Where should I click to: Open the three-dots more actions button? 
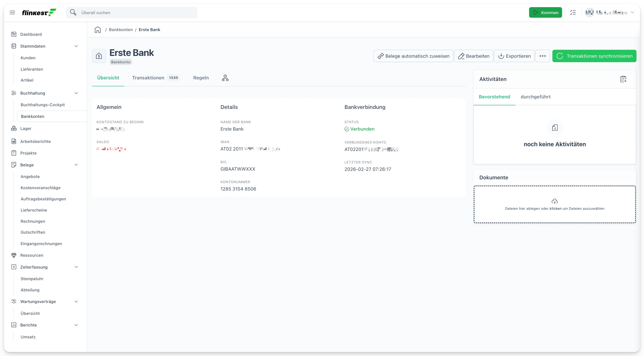point(543,56)
